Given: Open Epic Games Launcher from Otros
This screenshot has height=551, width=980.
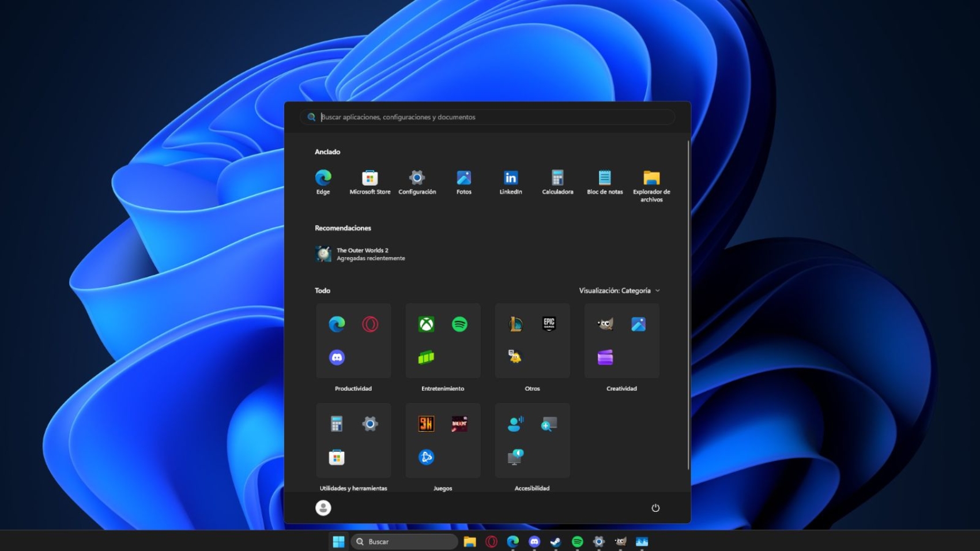Looking at the screenshot, I should coord(548,323).
